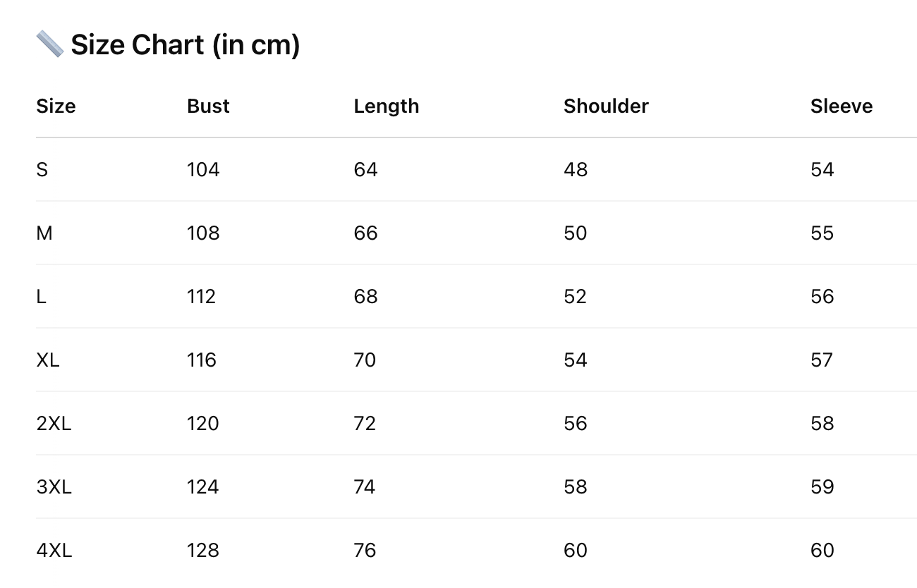Click sleeve value 58 in 2XL row
917x588 pixels.
click(x=822, y=424)
